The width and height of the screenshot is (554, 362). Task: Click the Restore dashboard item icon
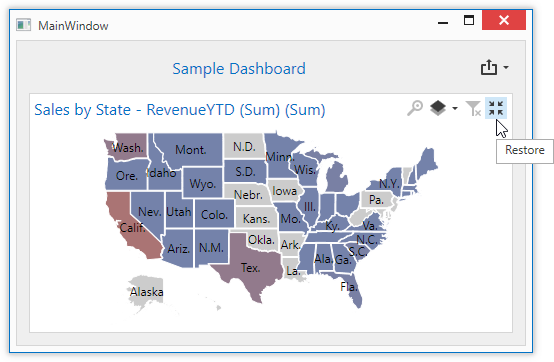[496, 108]
